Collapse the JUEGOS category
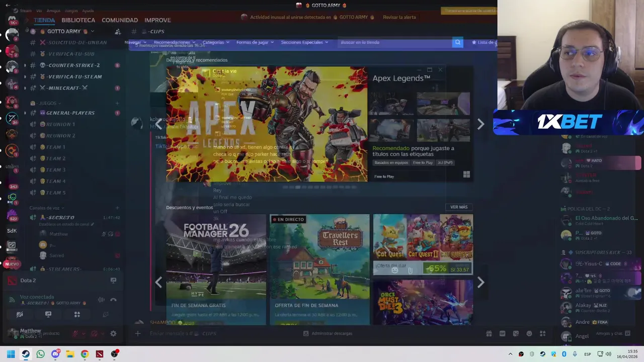The image size is (644, 362). (48, 103)
